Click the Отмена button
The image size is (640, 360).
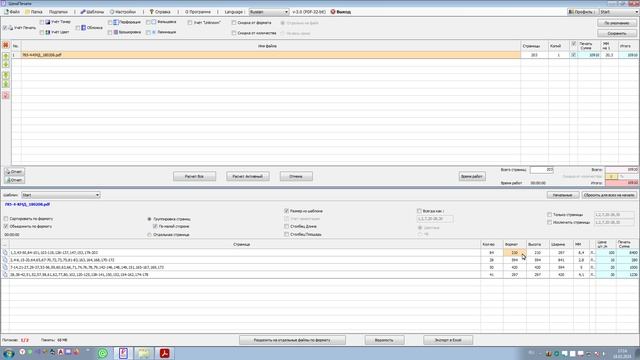[x=296, y=176]
